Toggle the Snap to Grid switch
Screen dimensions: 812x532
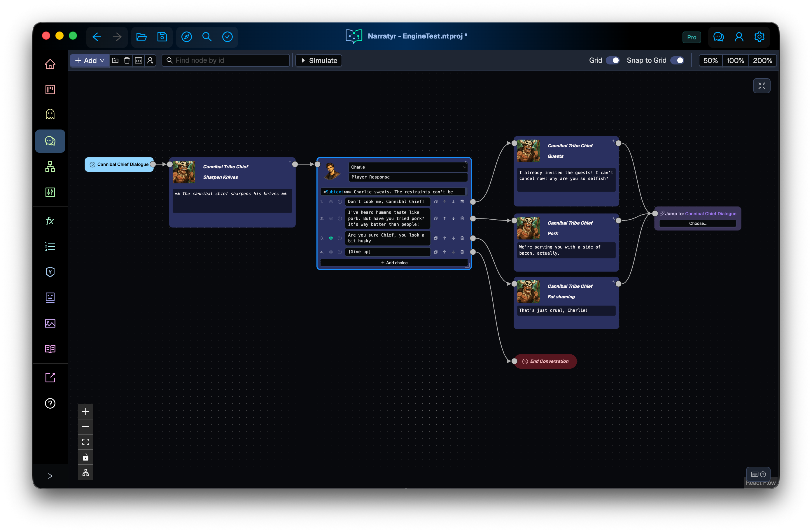pyautogui.click(x=677, y=60)
